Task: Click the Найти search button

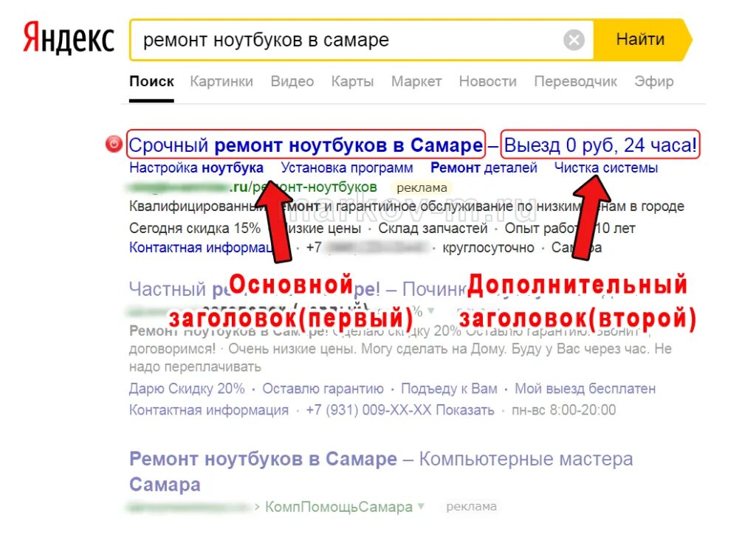Action: 642,40
